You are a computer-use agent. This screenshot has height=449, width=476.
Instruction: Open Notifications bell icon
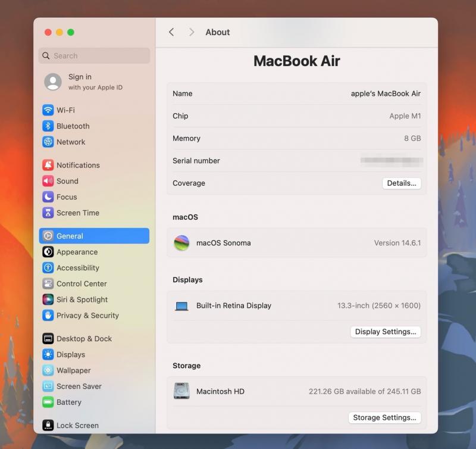pos(48,165)
